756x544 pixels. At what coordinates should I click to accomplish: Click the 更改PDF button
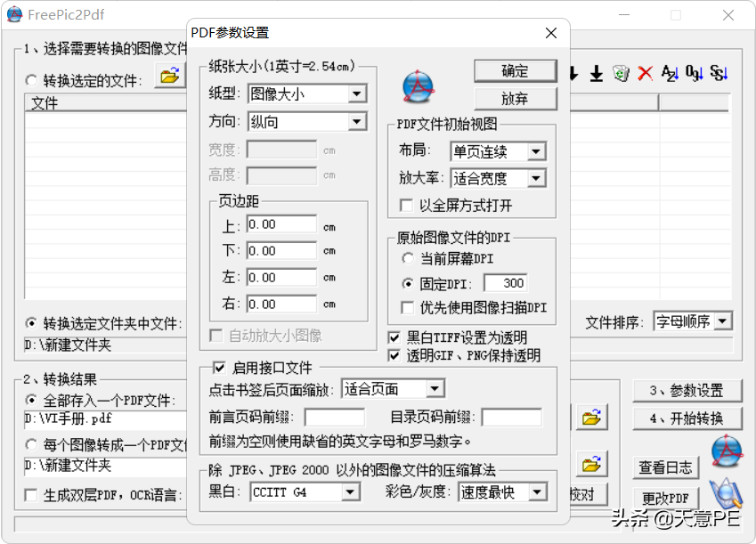[x=665, y=497]
